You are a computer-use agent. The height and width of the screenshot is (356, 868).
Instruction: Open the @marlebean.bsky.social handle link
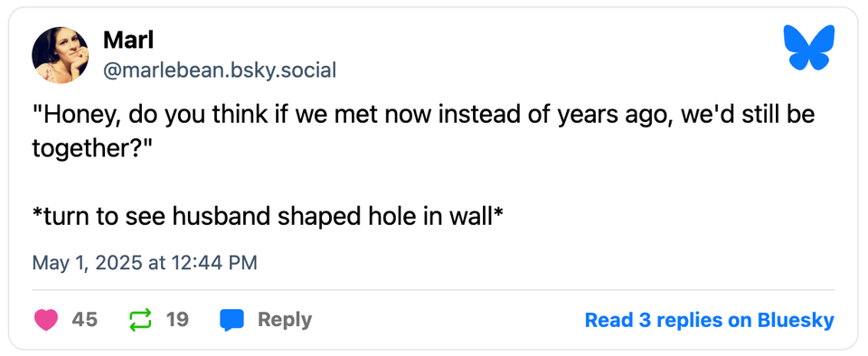pyautogui.click(x=220, y=70)
